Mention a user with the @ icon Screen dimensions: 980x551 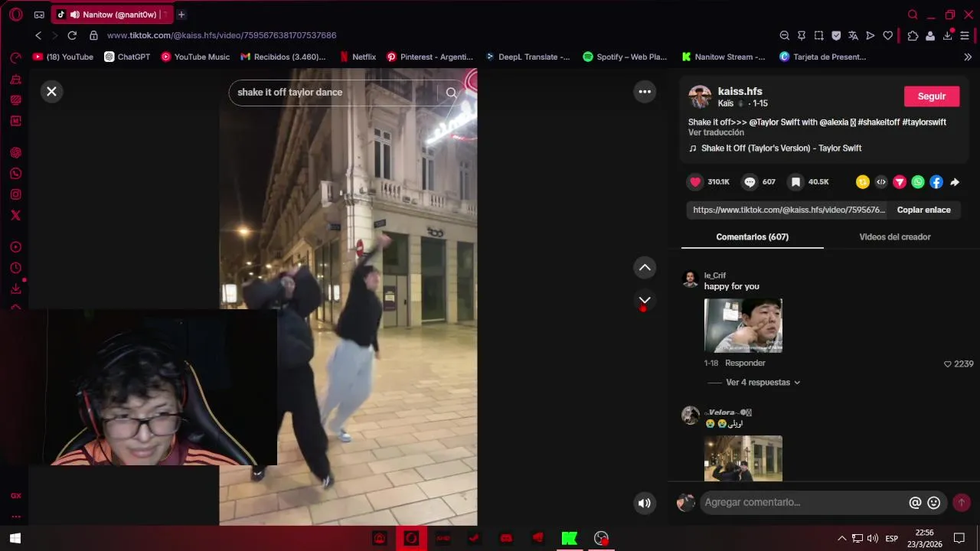tap(915, 503)
